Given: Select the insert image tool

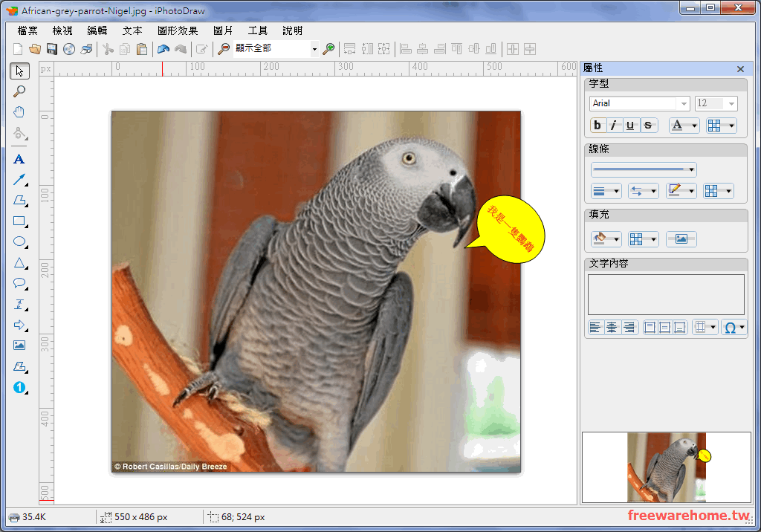Looking at the screenshot, I should 19,346.
